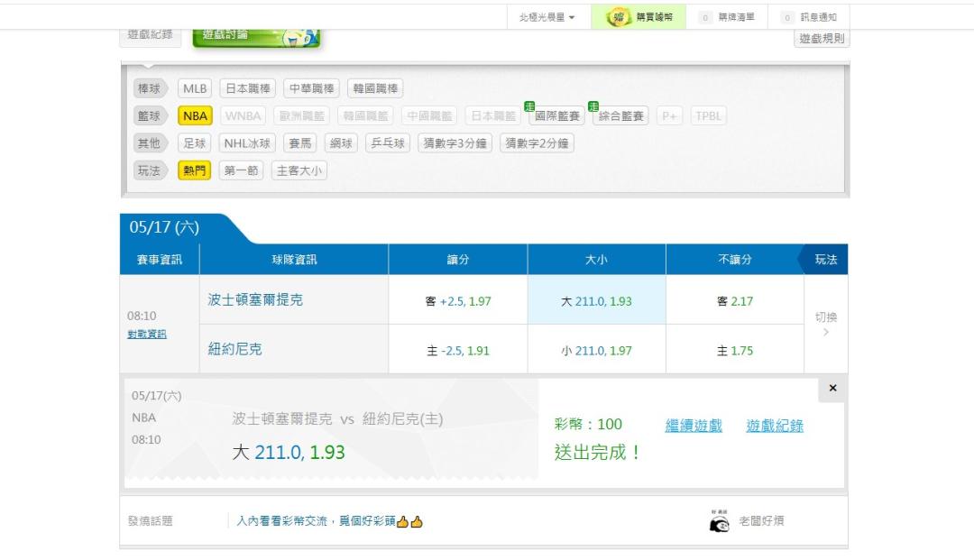This screenshot has height=560, width=974.
Task: Click the 繼續遊戲 link
Action: pos(694,426)
